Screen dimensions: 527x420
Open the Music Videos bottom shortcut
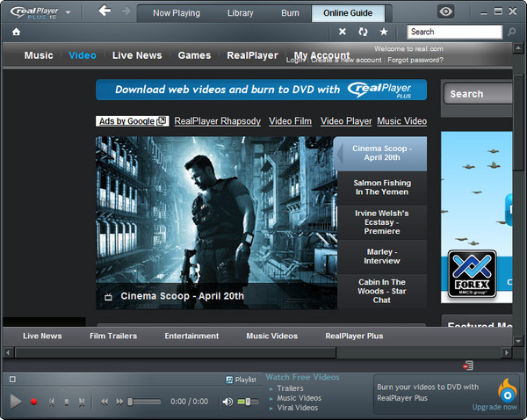272,336
